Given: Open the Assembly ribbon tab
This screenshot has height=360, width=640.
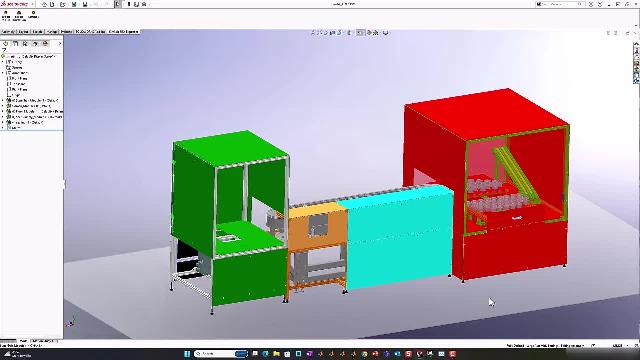Looking at the screenshot, I should tap(8, 31).
